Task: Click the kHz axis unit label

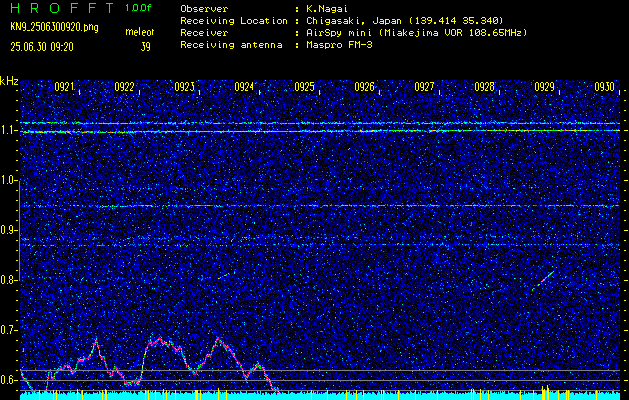Action: [9, 81]
